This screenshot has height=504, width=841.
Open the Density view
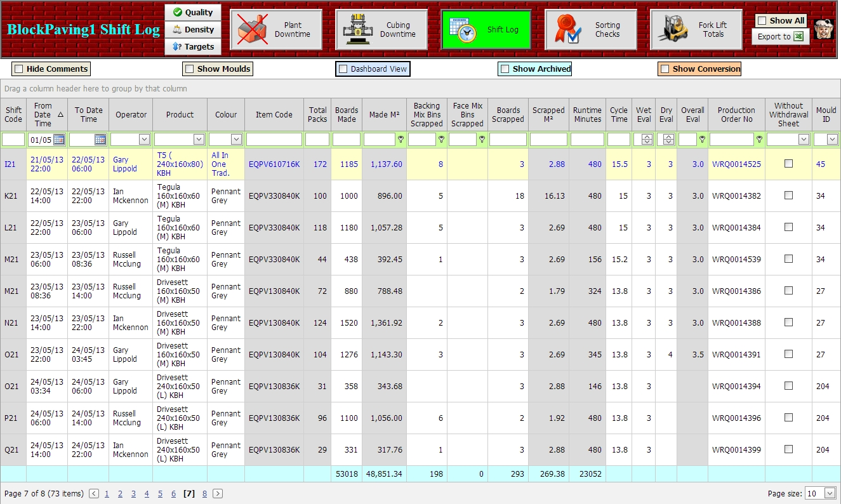[193, 30]
